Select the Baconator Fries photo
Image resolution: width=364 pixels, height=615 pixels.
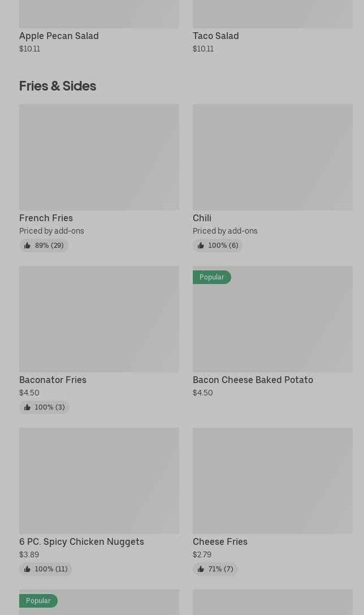99,319
